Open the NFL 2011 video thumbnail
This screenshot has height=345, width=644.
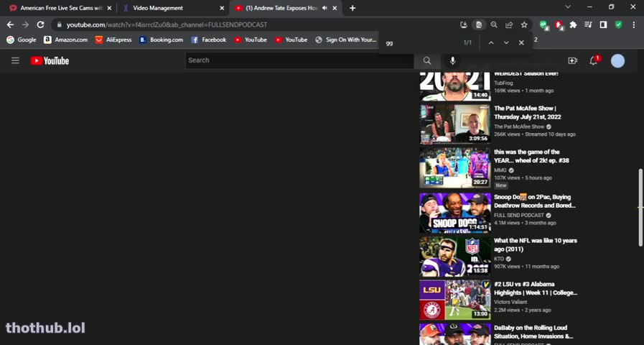pos(455,256)
